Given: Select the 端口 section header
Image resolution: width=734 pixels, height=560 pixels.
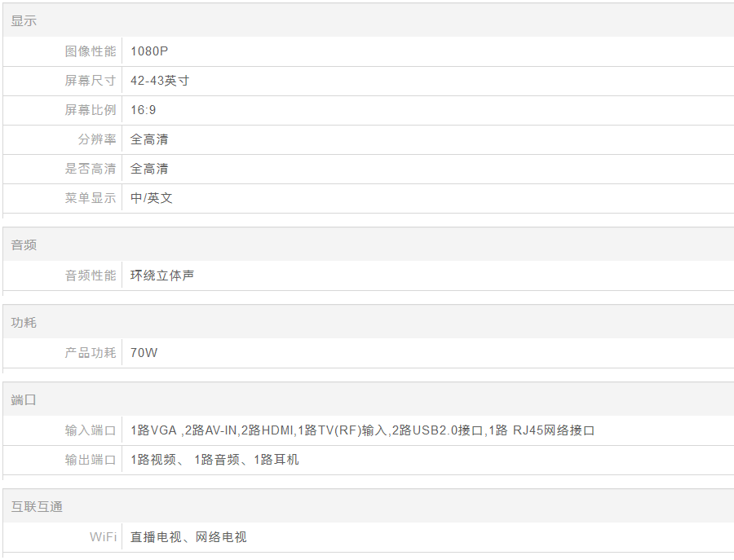Looking at the screenshot, I should pyautogui.click(x=24, y=400).
